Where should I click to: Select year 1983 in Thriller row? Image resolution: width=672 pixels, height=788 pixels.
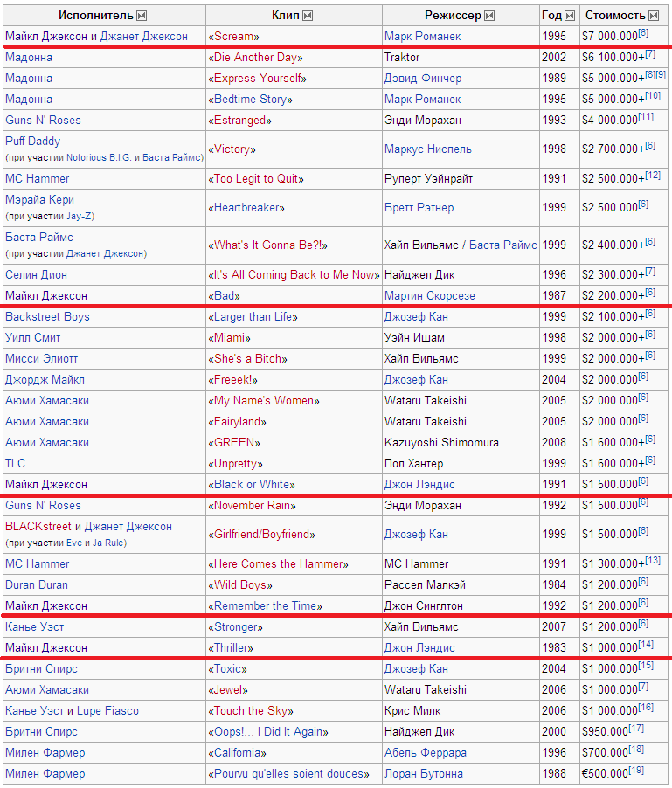[554, 648]
